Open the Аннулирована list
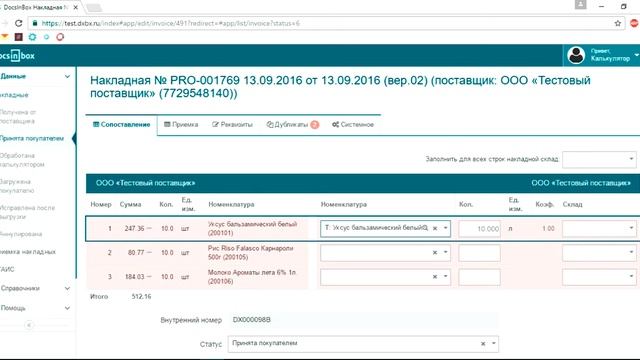 (x=21, y=234)
